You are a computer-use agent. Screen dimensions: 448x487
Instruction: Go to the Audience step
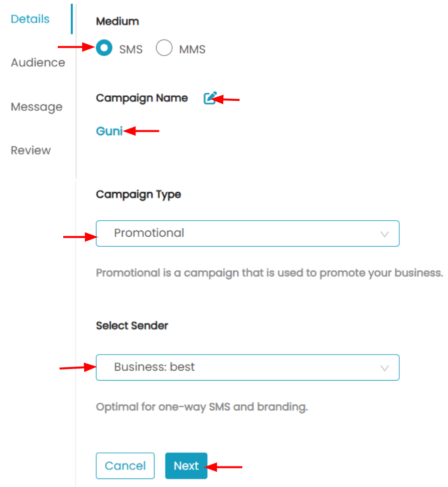coord(38,63)
